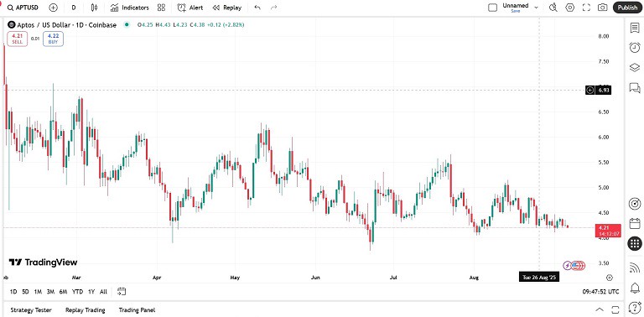This screenshot has width=644, height=317.
Task: Select the All time range
Action: [x=103, y=292]
